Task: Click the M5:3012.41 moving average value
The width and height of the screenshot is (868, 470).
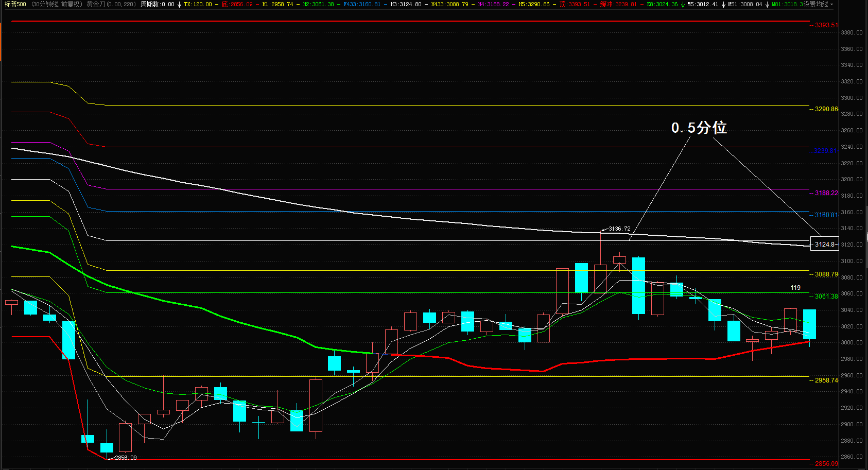Action: click(x=703, y=4)
